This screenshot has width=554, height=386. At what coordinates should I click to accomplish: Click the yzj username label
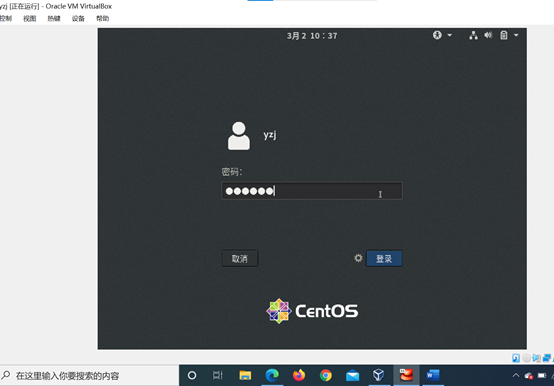coord(270,135)
